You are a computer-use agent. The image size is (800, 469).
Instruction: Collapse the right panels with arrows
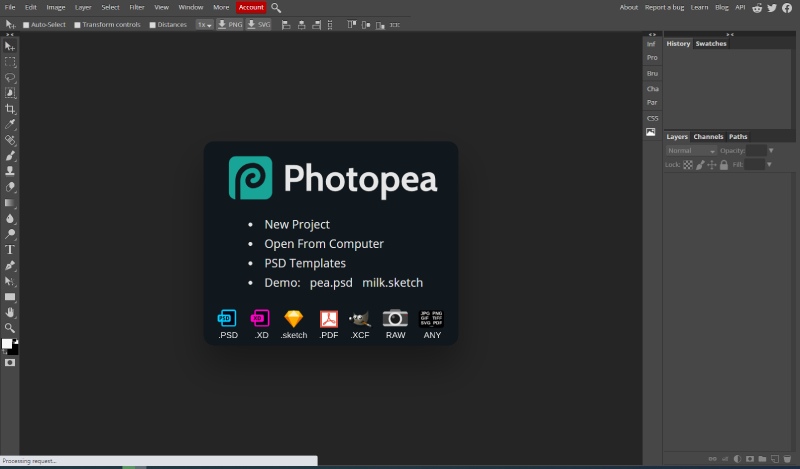click(730, 35)
